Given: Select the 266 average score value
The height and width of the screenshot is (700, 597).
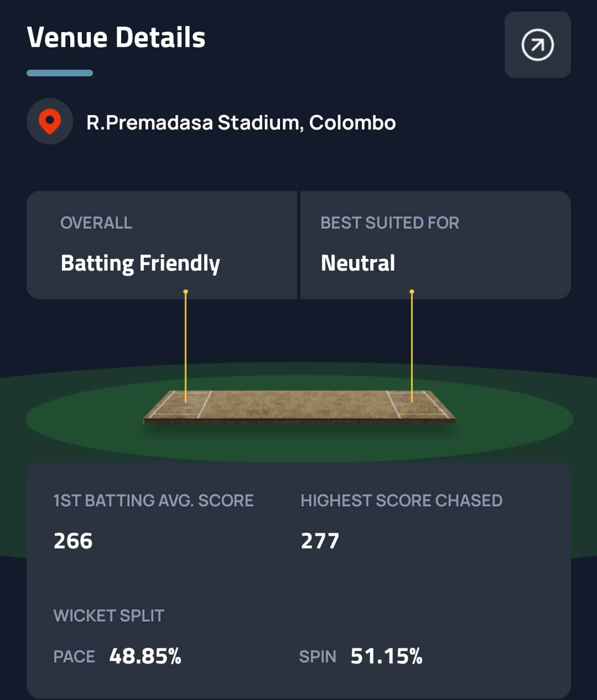Looking at the screenshot, I should point(73,541).
